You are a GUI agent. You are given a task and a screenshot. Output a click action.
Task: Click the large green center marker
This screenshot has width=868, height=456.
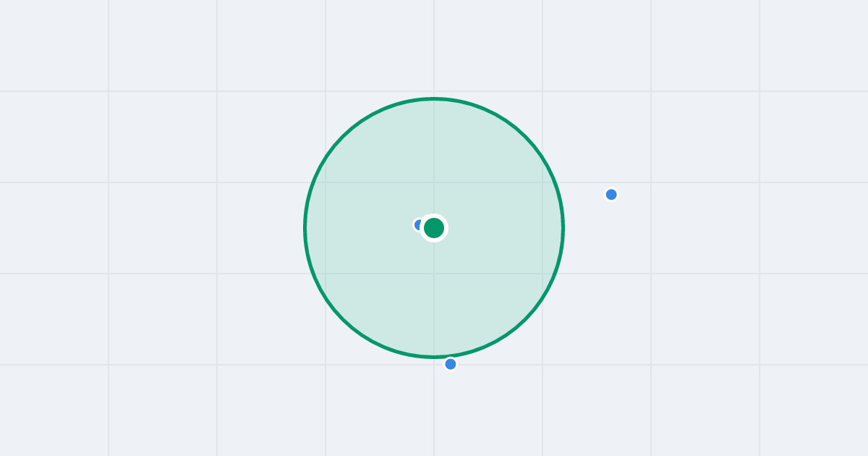click(x=434, y=228)
